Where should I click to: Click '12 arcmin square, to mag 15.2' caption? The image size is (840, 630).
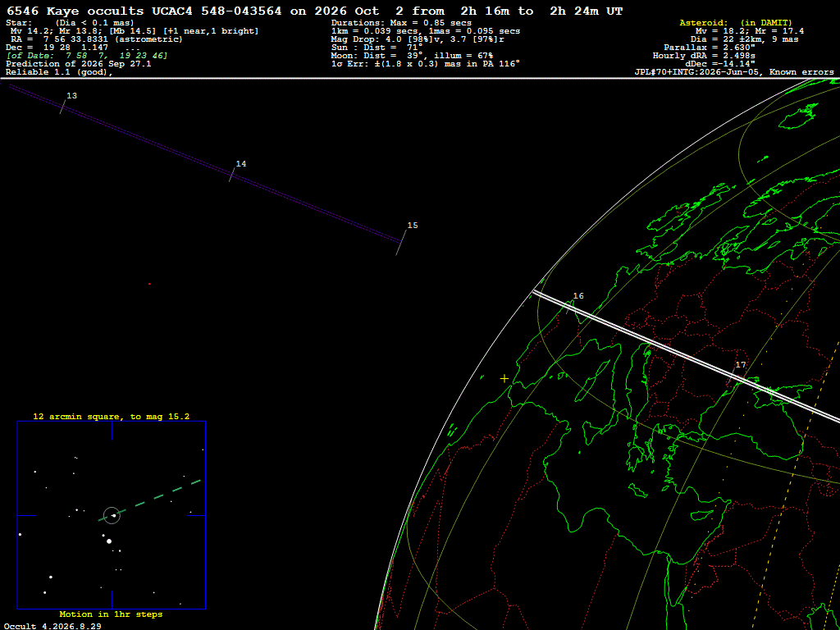click(x=112, y=416)
